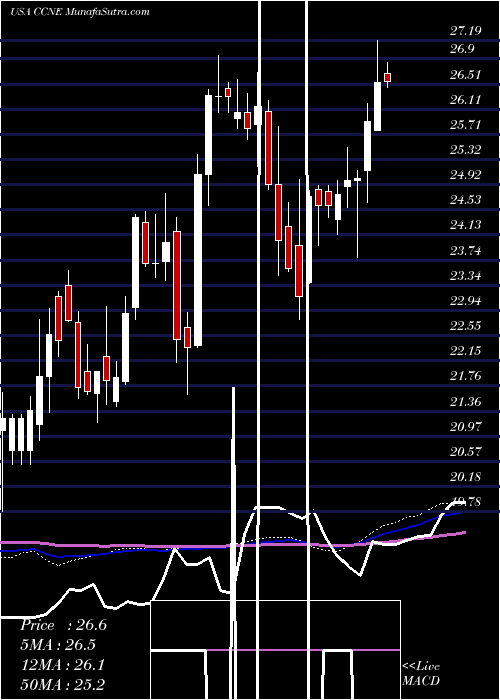Click the 21.36 price axis label

coord(466,402)
